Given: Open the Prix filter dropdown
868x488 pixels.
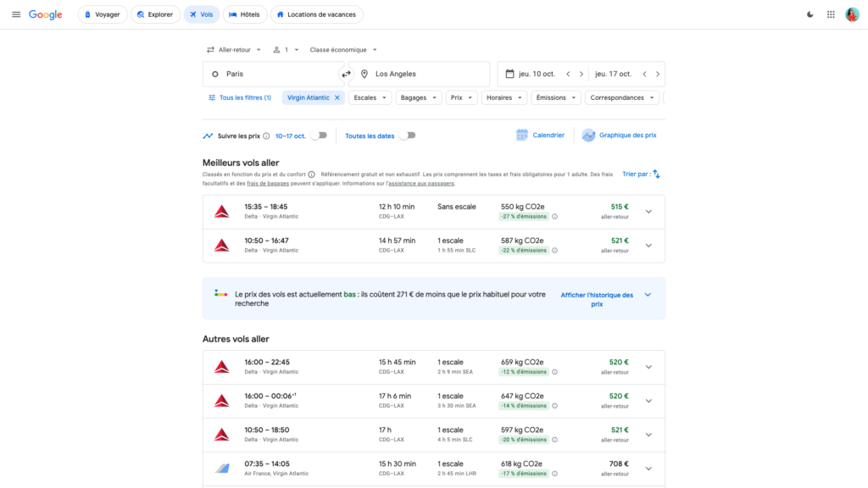Looking at the screenshot, I should click(x=461, y=97).
